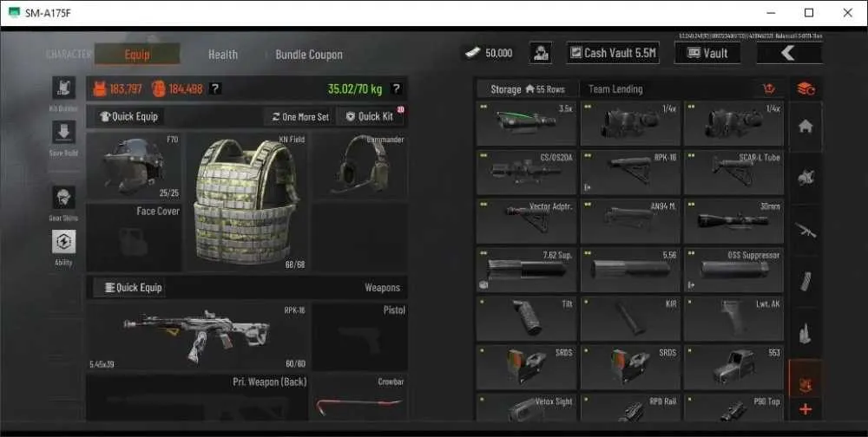Click the red stack sort icon above sidebar

(806, 88)
